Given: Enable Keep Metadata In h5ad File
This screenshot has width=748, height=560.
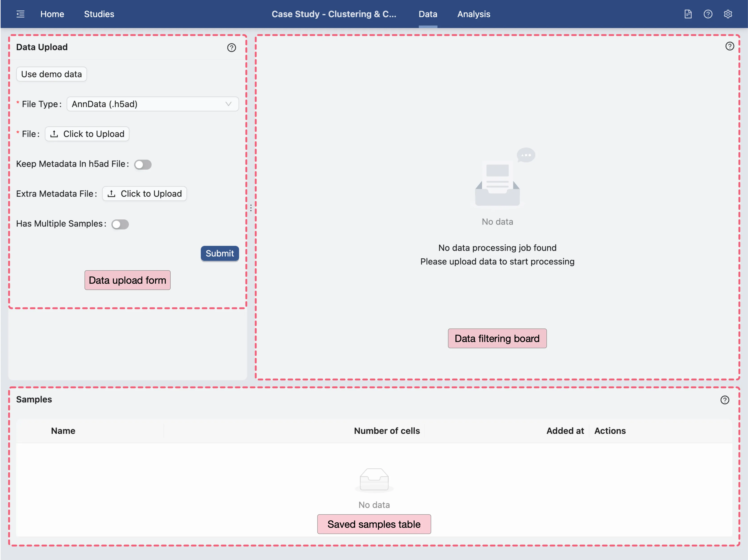Looking at the screenshot, I should coord(143,164).
